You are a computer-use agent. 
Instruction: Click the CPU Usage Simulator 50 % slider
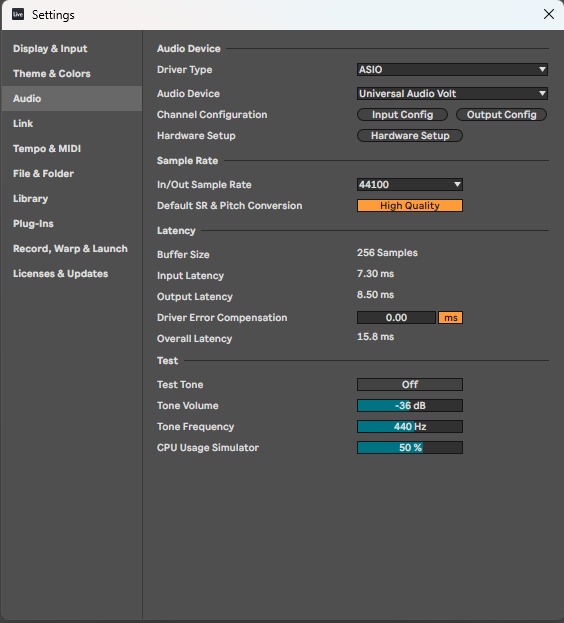click(x=409, y=447)
